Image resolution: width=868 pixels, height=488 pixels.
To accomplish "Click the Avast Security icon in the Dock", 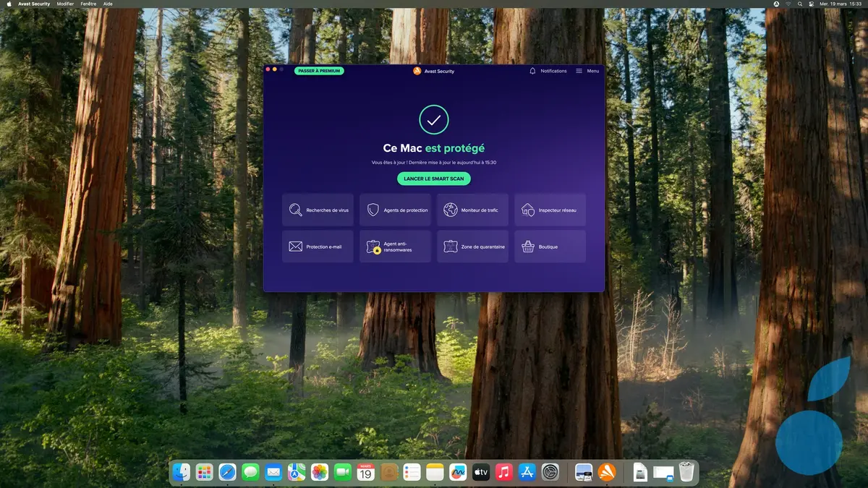I will coord(607,473).
